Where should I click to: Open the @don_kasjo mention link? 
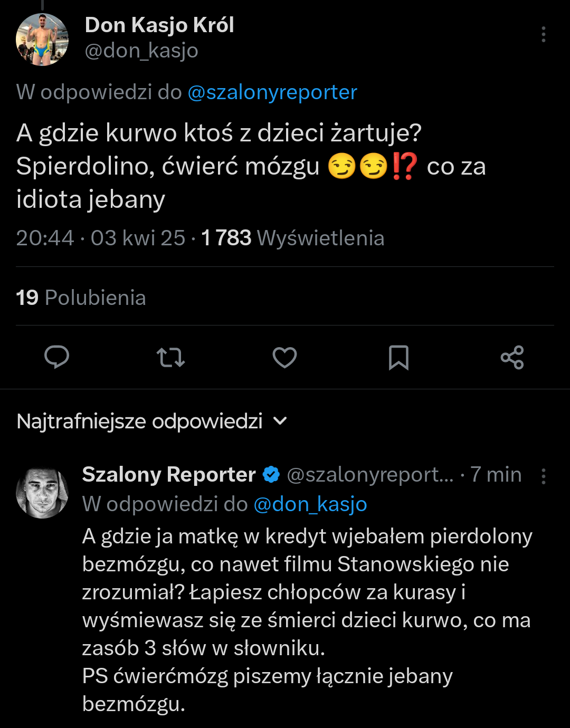point(310,504)
